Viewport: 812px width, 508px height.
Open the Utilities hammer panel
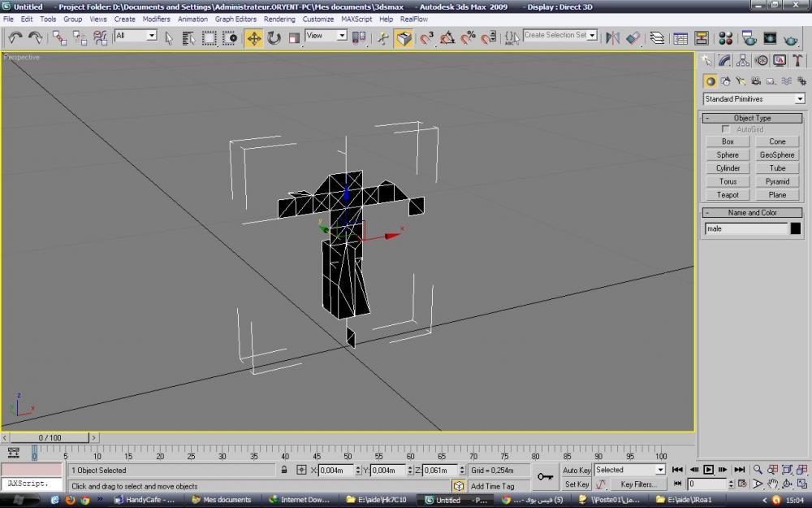pyautogui.click(x=798, y=61)
